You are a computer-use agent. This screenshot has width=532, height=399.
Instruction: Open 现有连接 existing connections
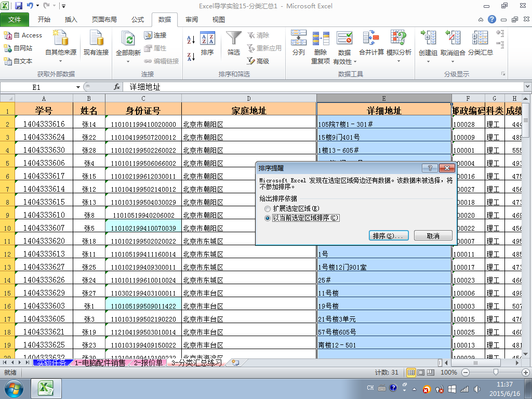96,43
